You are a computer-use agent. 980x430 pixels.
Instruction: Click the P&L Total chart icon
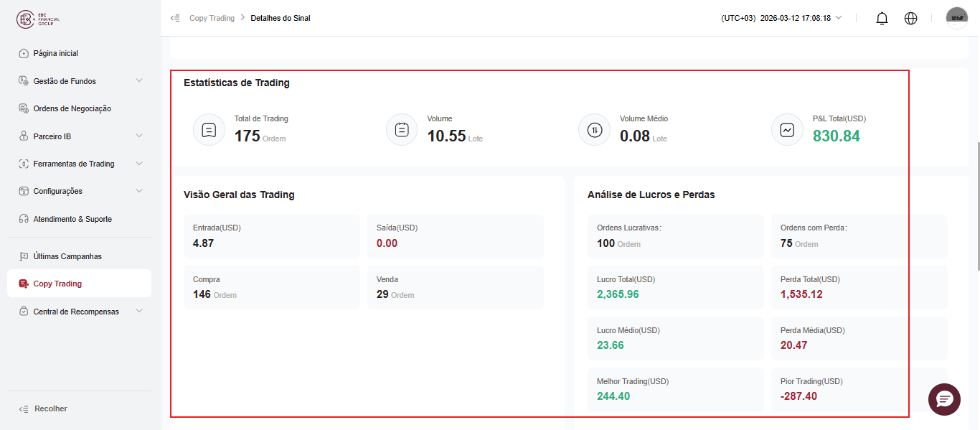787,130
